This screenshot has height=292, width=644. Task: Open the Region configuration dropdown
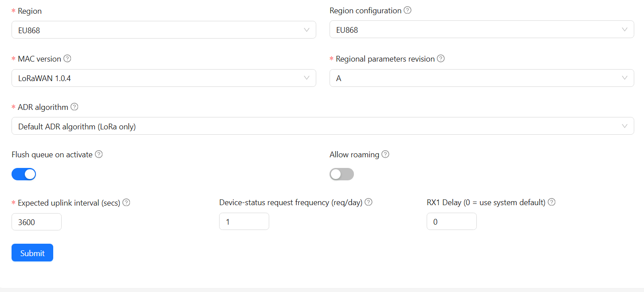(x=482, y=30)
